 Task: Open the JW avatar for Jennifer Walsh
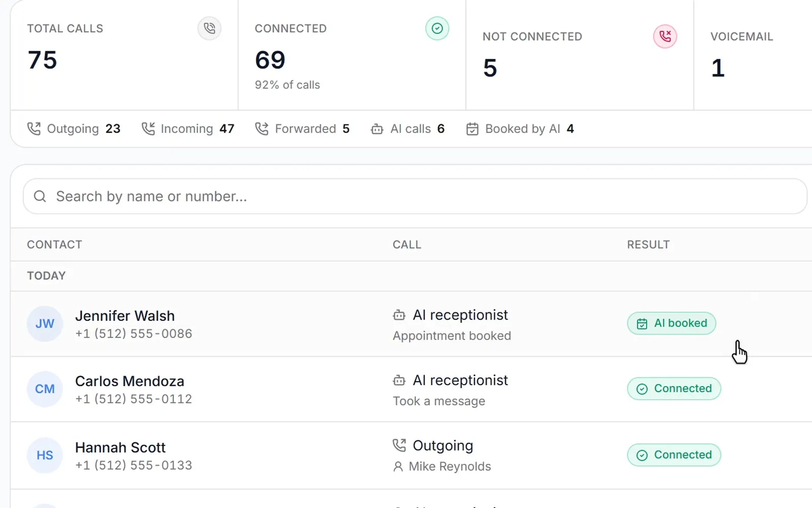point(45,324)
